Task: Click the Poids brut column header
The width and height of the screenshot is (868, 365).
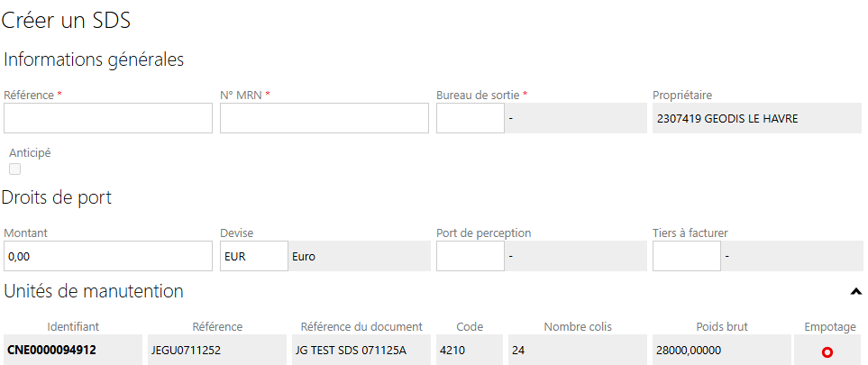Action: click(722, 327)
